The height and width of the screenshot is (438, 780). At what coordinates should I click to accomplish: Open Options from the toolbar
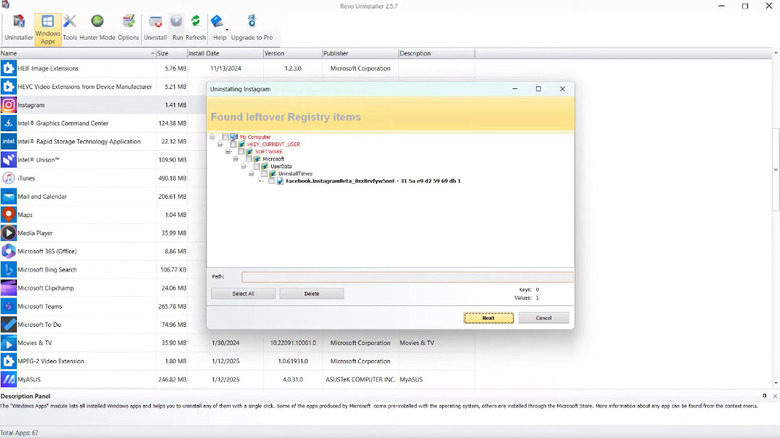(x=128, y=28)
